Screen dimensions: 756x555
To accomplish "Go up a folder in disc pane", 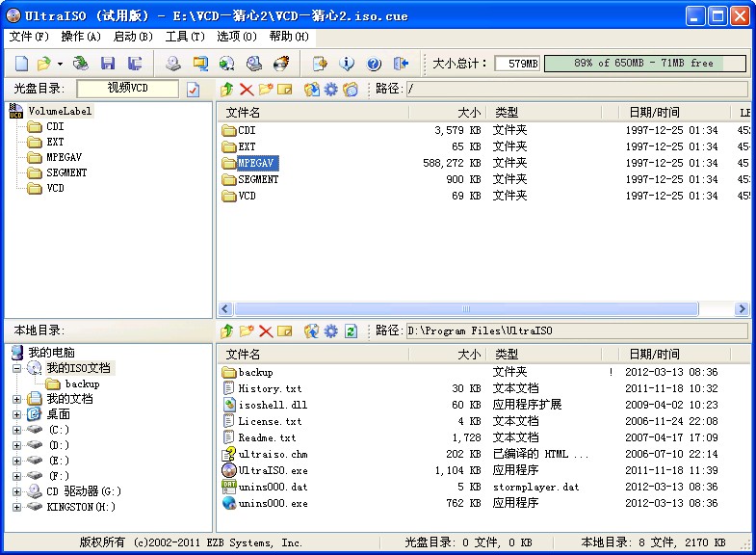I will click(226, 90).
